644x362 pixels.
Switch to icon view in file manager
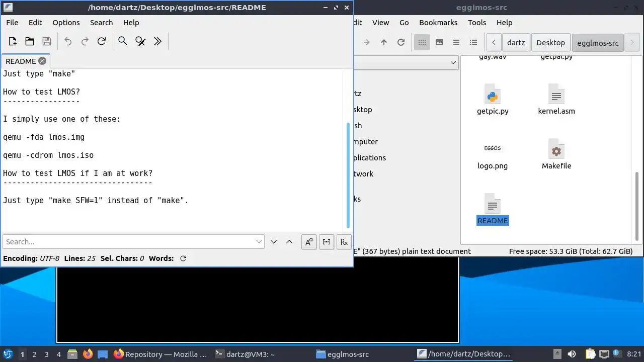pyautogui.click(x=422, y=42)
